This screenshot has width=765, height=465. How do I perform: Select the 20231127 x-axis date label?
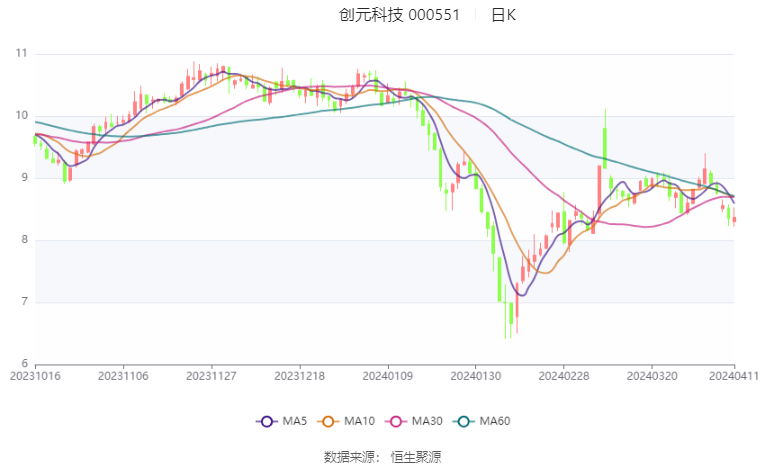[211, 376]
